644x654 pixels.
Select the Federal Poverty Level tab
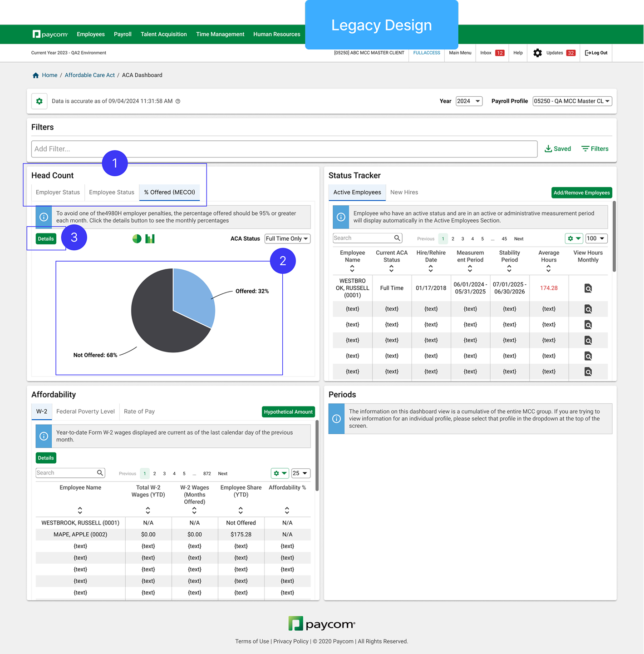[x=85, y=411]
